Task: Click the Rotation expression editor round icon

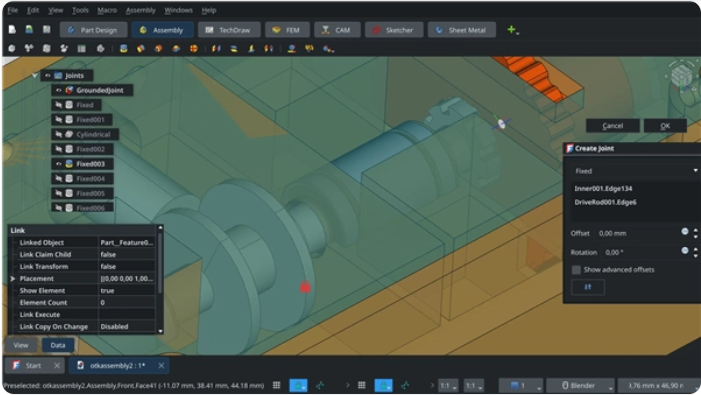Action: click(685, 250)
